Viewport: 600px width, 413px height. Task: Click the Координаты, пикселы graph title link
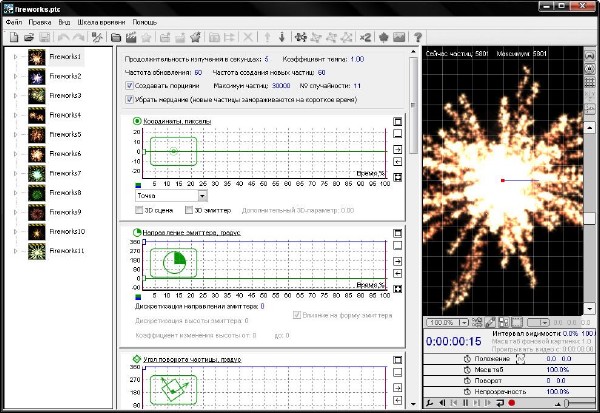click(x=175, y=121)
